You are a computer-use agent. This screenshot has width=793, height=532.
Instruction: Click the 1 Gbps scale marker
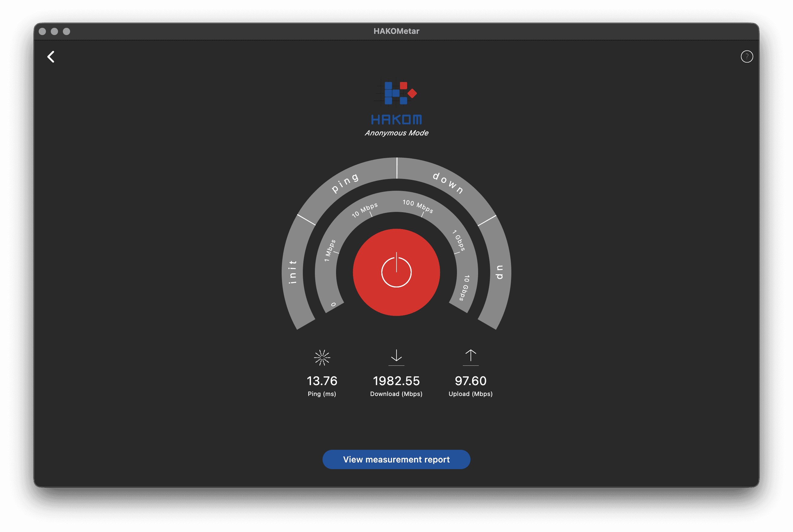[x=458, y=241]
